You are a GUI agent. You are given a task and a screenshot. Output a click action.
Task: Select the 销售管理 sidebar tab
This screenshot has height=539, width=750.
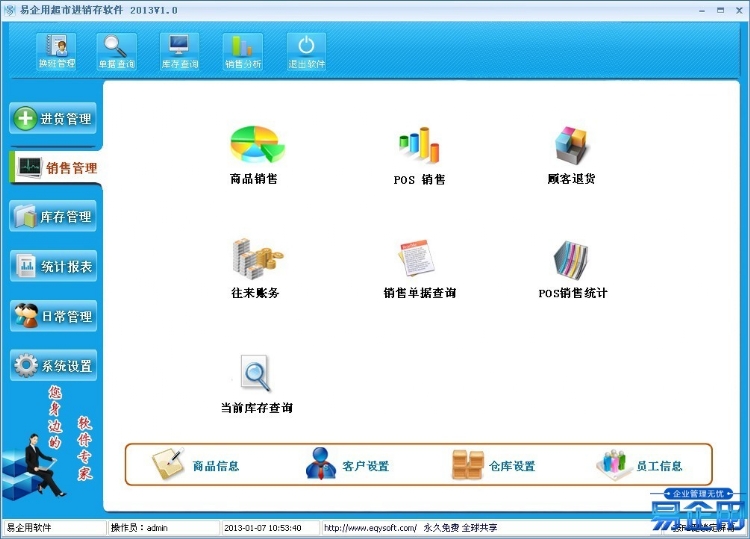[x=54, y=167]
